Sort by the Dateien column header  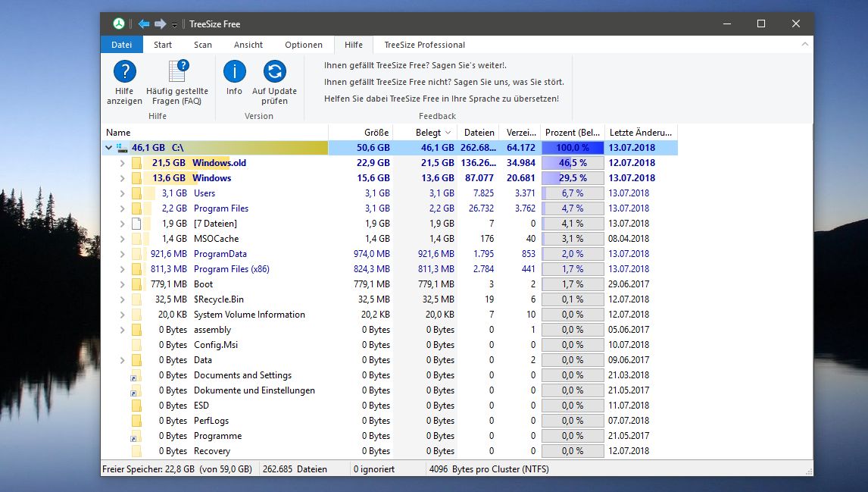[478, 133]
